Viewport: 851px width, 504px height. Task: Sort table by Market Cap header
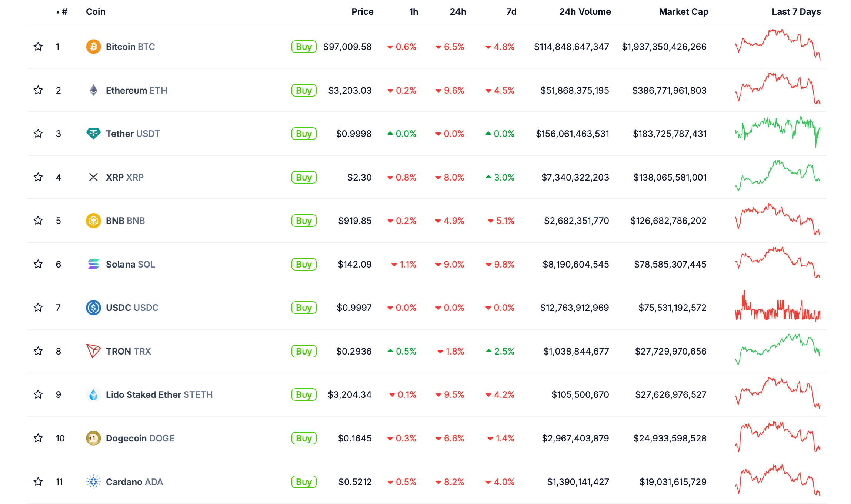point(683,12)
